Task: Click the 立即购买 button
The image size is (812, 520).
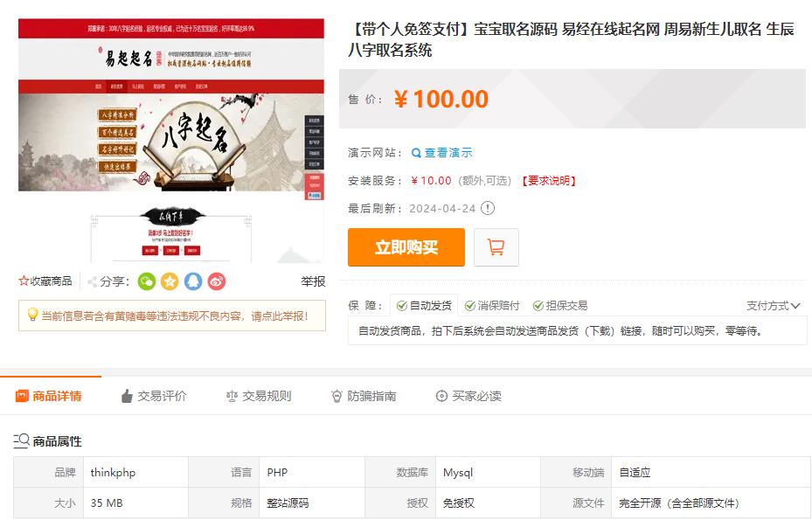Action: pyautogui.click(x=406, y=247)
